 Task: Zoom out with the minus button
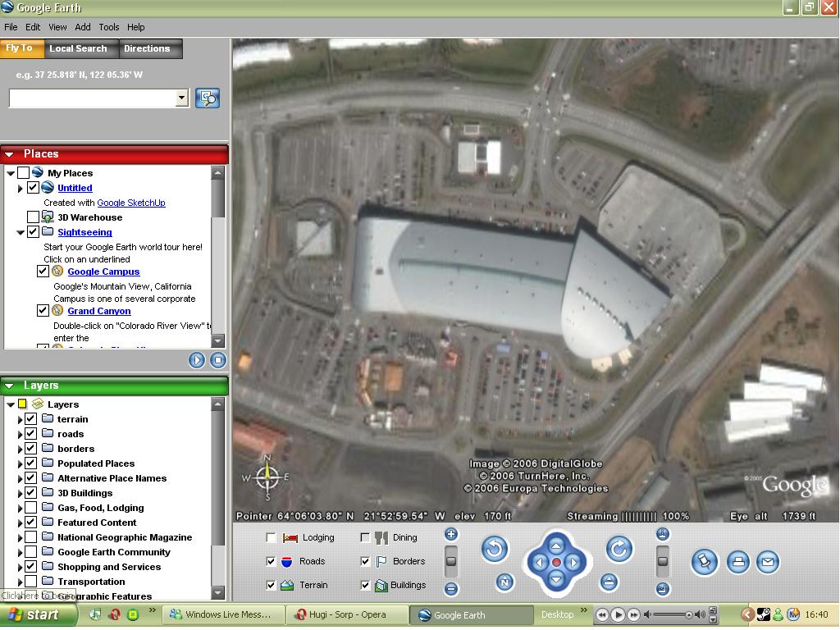[451, 589]
